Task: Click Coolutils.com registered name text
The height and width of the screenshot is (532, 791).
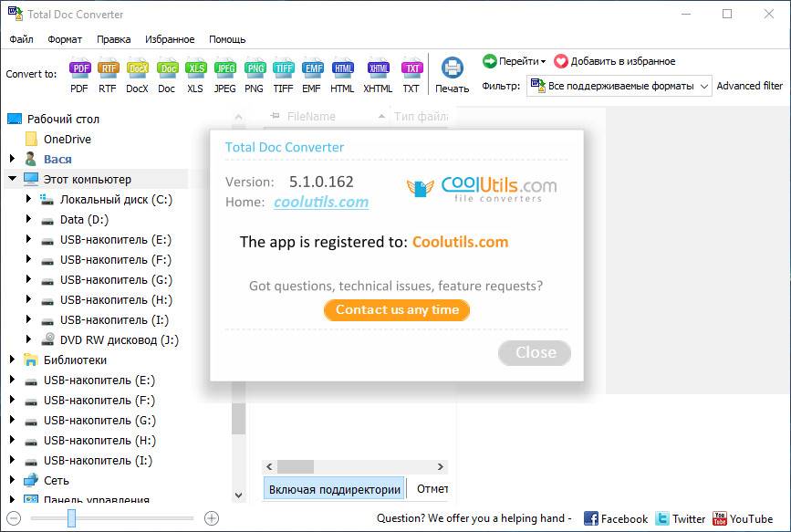Action: (460, 242)
